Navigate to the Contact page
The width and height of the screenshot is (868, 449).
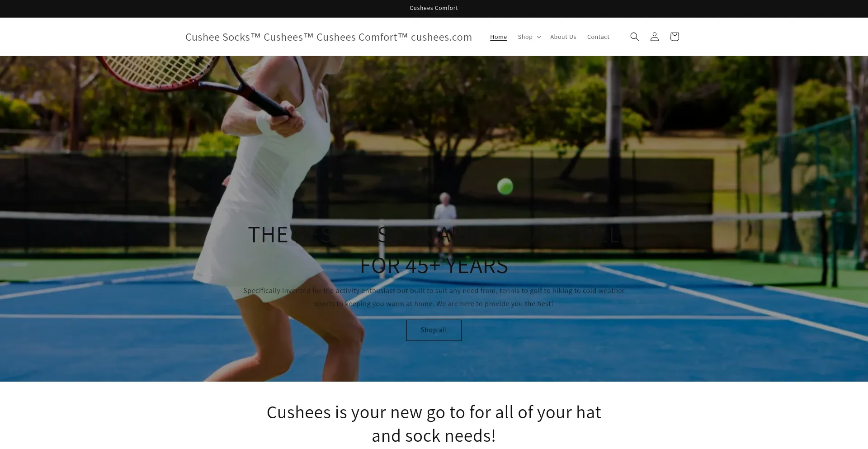[598, 37]
